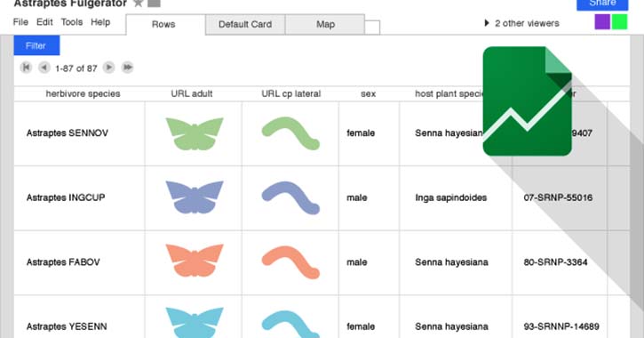The height and width of the screenshot is (338, 644).
Task: Go to the first page of rows
Action: tap(26, 67)
